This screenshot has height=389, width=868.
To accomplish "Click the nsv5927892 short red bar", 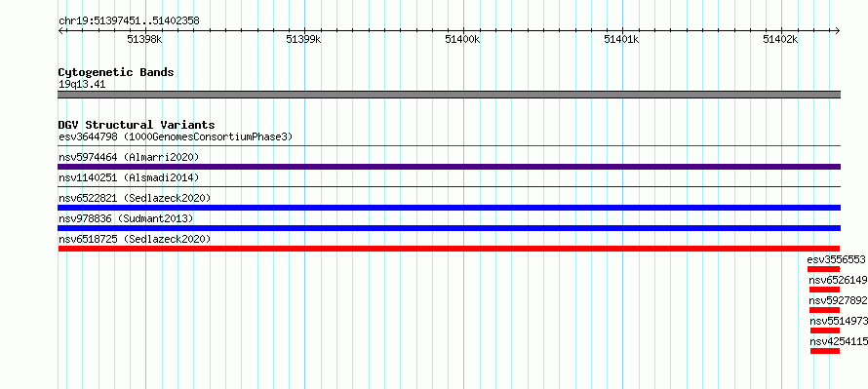I will [824, 310].
